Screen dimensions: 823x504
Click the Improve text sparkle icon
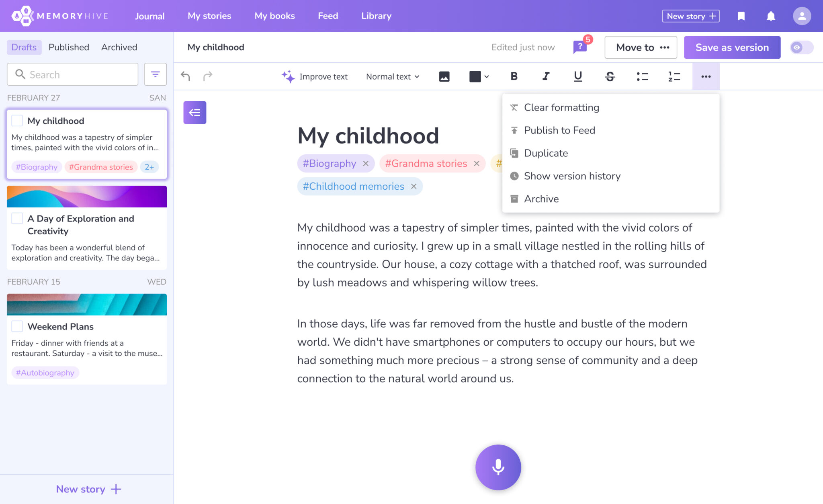[287, 76]
